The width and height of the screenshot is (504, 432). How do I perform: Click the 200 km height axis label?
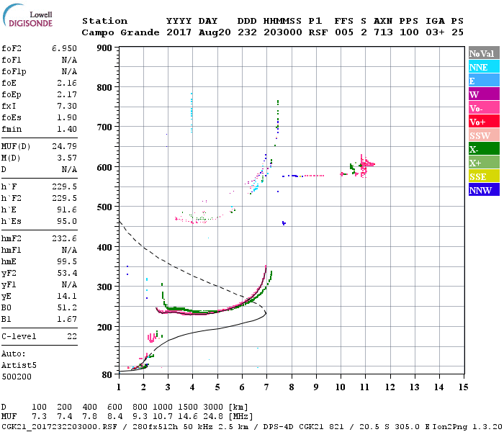click(x=104, y=327)
